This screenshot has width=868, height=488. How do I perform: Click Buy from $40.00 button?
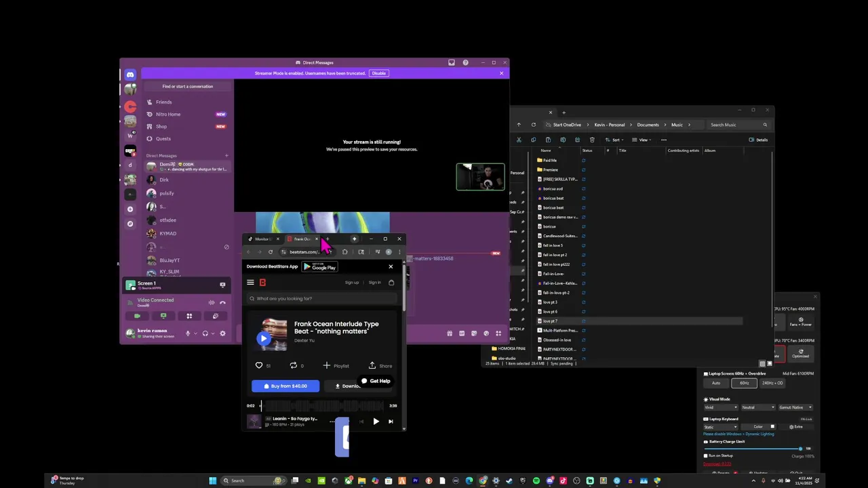285,386
